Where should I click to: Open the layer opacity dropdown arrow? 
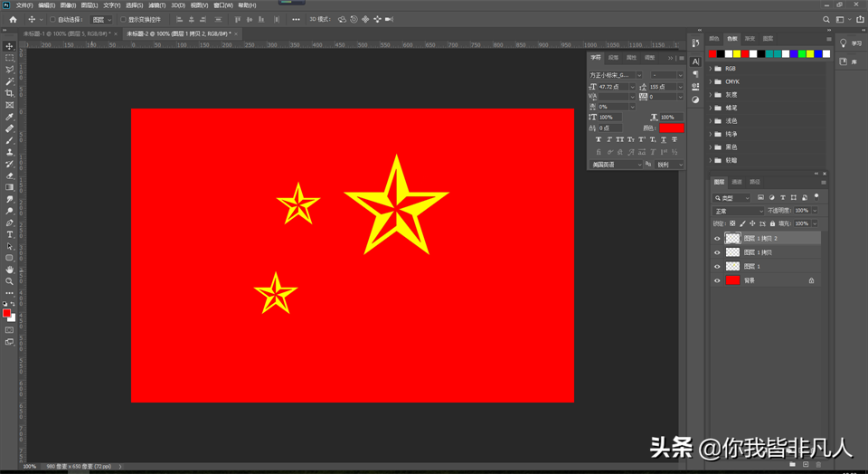click(815, 211)
